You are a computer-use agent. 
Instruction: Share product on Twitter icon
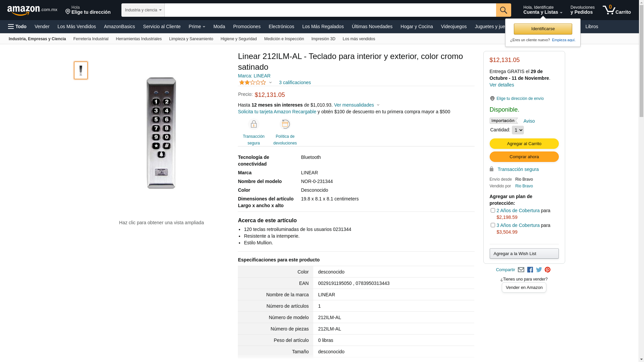coord(539,270)
